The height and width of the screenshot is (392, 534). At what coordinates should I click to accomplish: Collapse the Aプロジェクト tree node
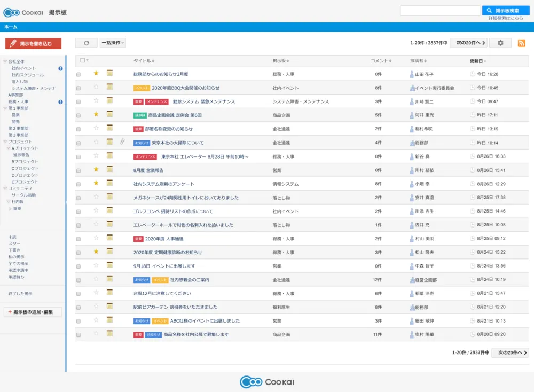[9, 148]
